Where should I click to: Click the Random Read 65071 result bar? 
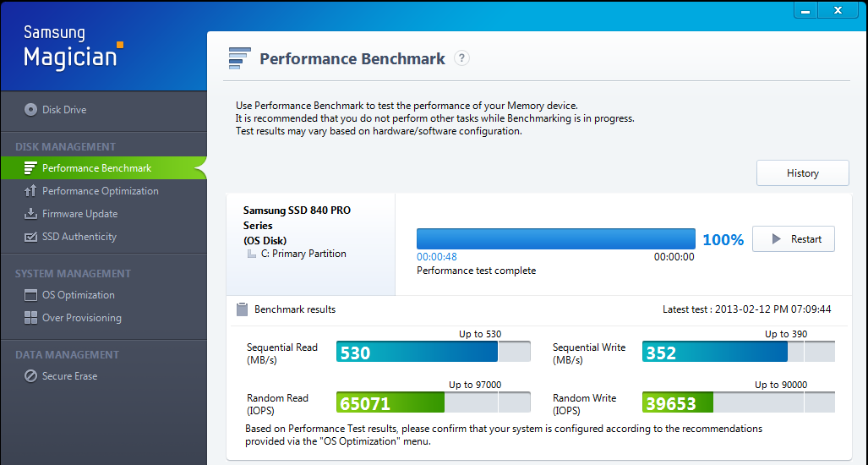pos(434,402)
